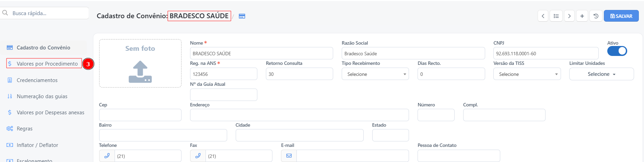Click the dollar icon of Valores por Procedimento
644x162 pixels.
10,64
